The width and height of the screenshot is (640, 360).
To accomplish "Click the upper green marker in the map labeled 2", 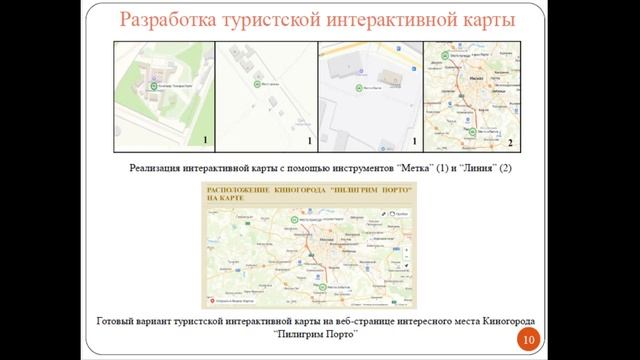I will [x=445, y=56].
